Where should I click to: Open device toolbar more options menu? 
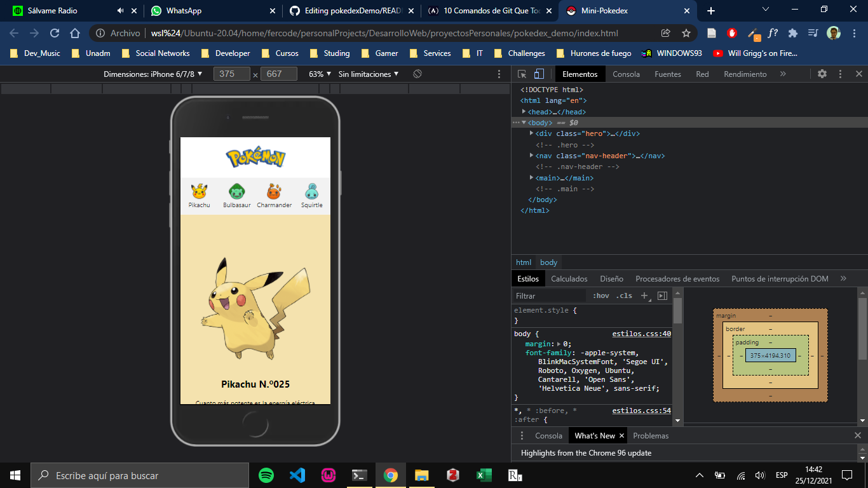tap(499, 74)
